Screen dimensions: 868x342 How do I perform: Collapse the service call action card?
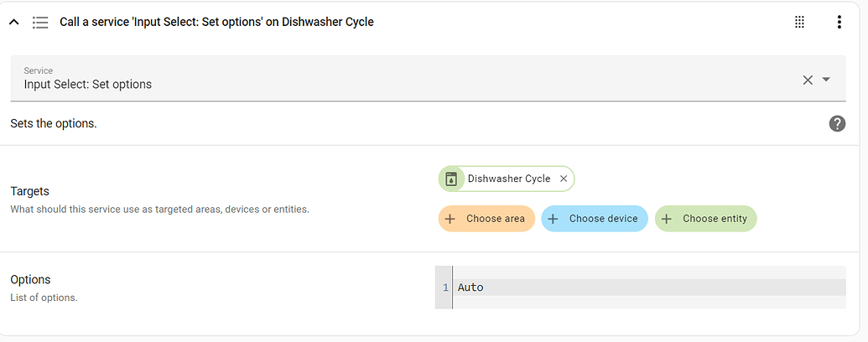click(x=14, y=22)
